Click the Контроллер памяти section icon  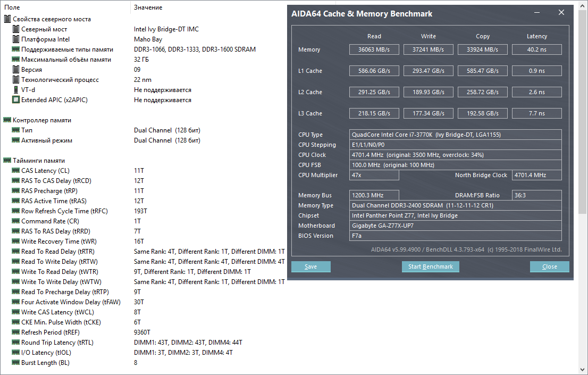point(7,120)
